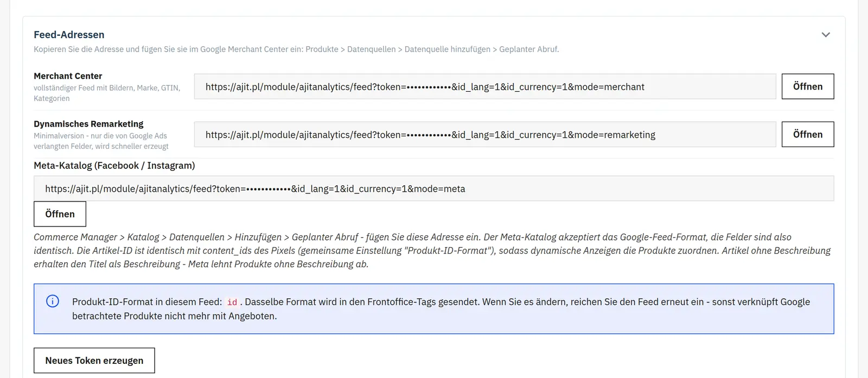The height and width of the screenshot is (378, 868).
Task: Open the Meta-Katalog feed URL
Action: point(60,214)
